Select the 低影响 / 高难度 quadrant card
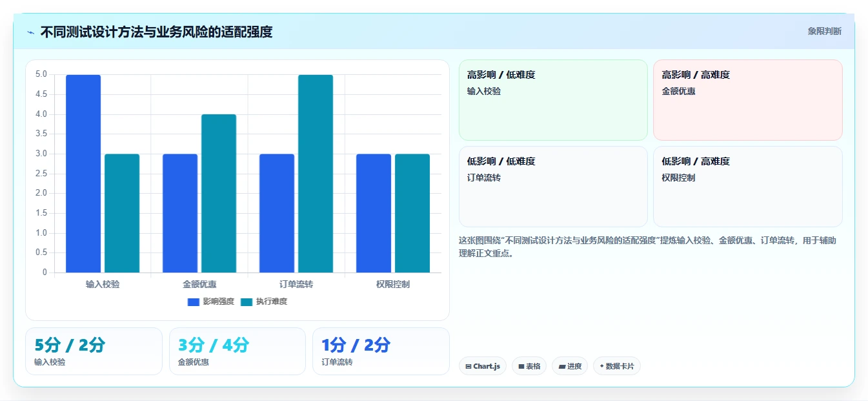This screenshot has height=401, width=868. coord(748,187)
